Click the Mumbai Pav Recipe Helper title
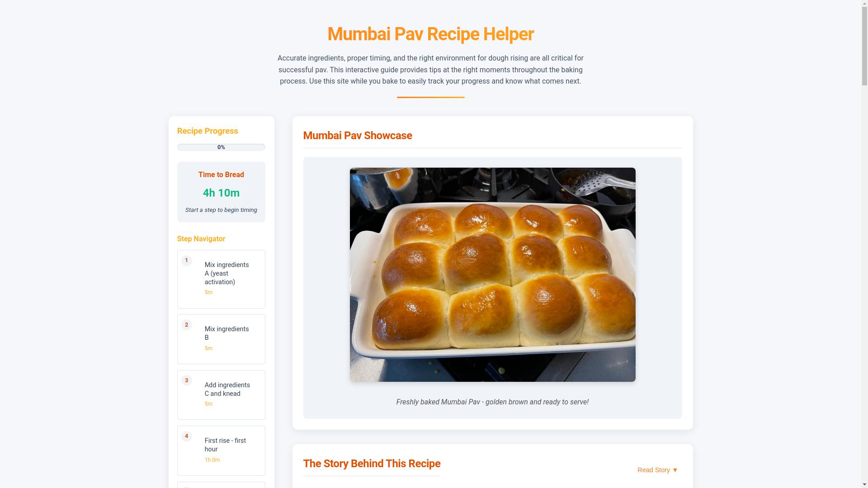The image size is (868, 488). point(430,34)
